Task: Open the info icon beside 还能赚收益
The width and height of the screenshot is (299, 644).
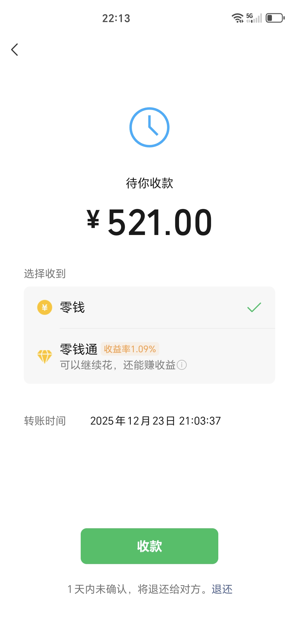Action: (x=182, y=365)
